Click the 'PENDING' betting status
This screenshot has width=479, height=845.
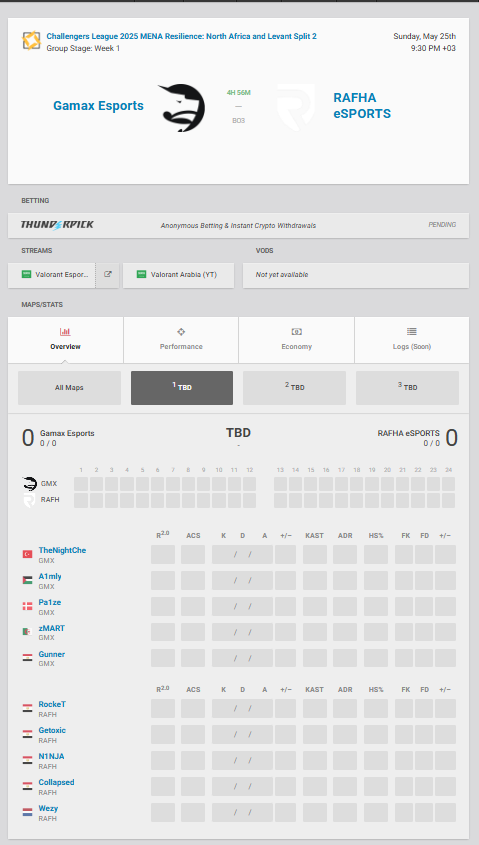[x=442, y=225]
